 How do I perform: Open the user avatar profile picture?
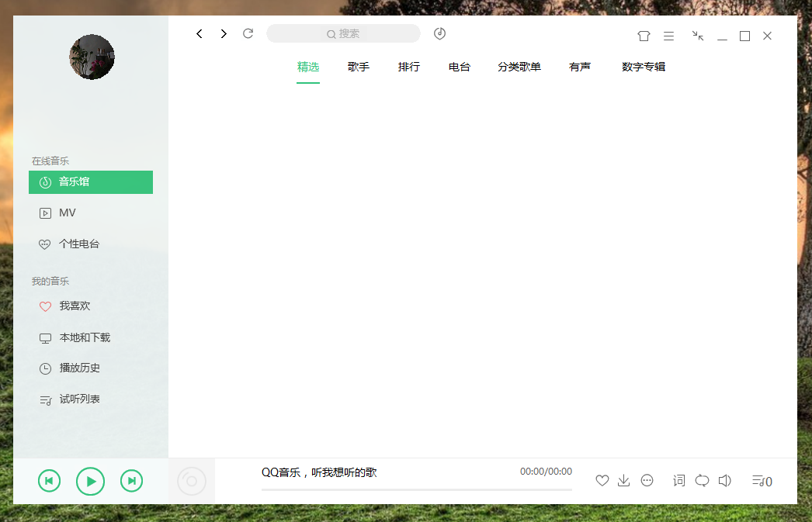coord(92,57)
